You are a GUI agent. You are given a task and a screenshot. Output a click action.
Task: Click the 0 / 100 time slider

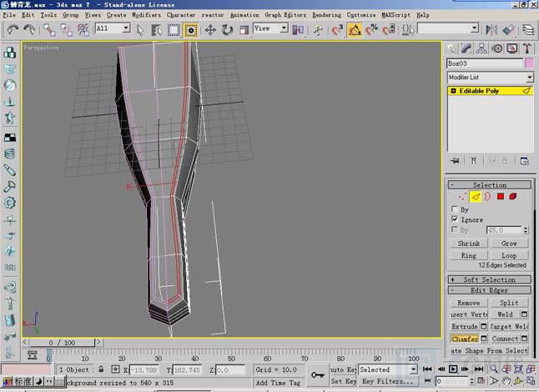(62, 343)
